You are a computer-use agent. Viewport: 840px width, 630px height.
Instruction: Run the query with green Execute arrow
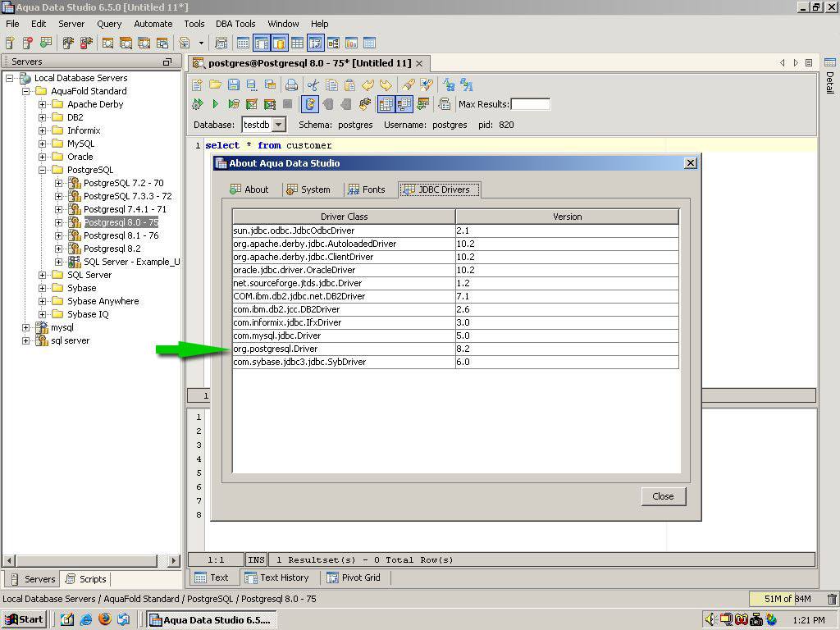tap(216, 104)
